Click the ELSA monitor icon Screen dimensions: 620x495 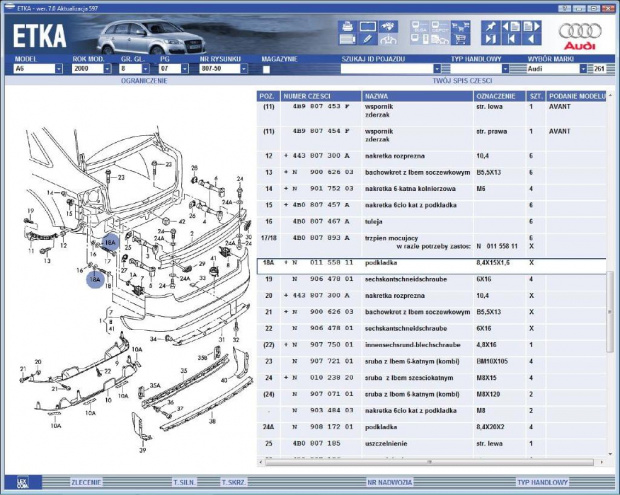click(420, 26)
